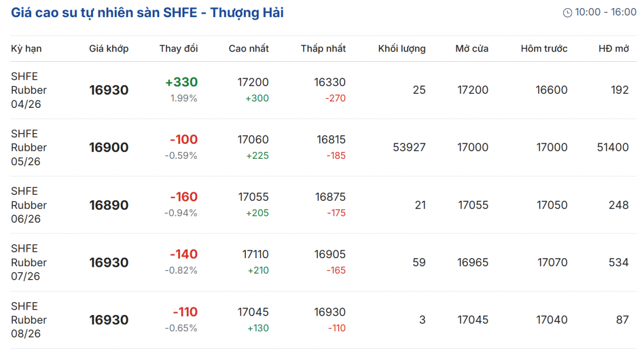
Task: Click the SHFE Thượng Hải rubber title
Action: click(147, 12)
